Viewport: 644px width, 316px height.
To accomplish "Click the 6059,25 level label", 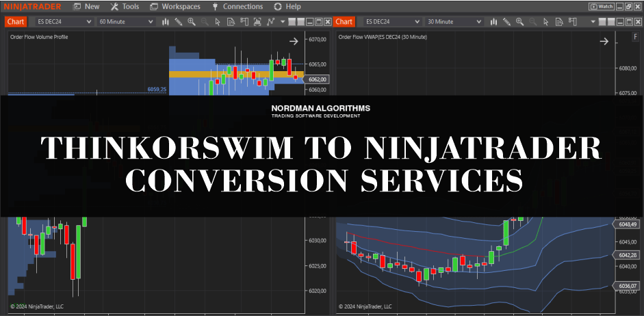I will point(157,89).
